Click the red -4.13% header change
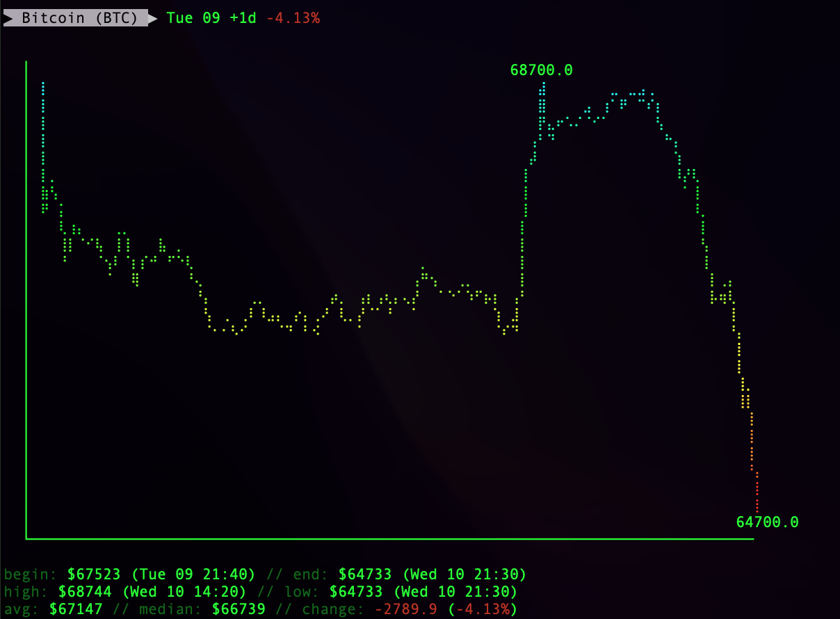The image size is (840, 619). click(293, 18)
